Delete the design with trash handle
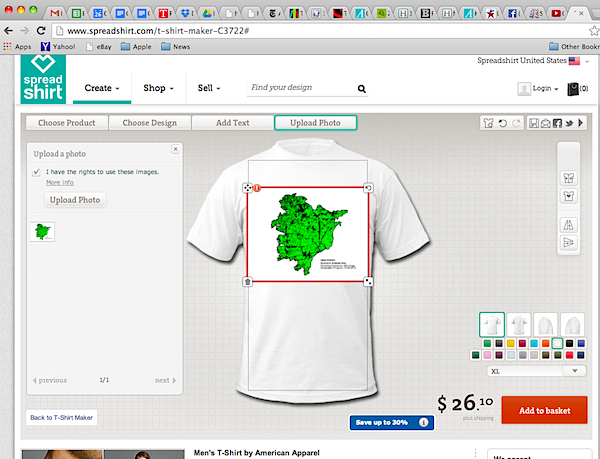Viewport: 600px width, 459px height. pos(247,282)
